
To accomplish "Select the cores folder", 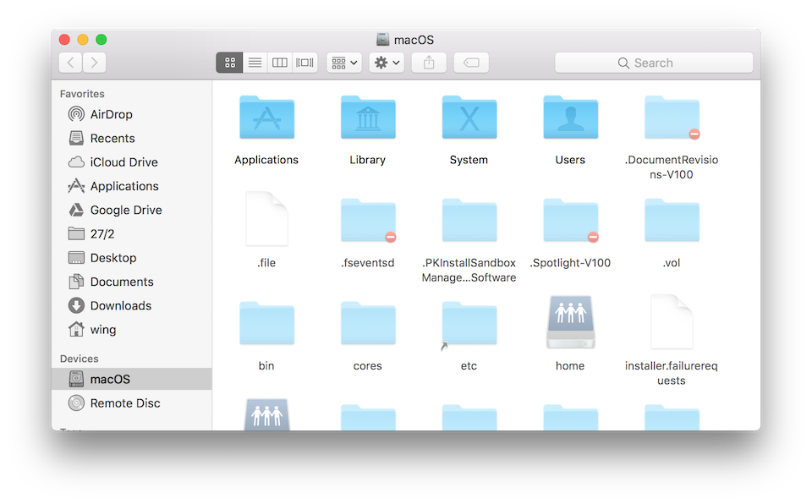I will (368, 323).
